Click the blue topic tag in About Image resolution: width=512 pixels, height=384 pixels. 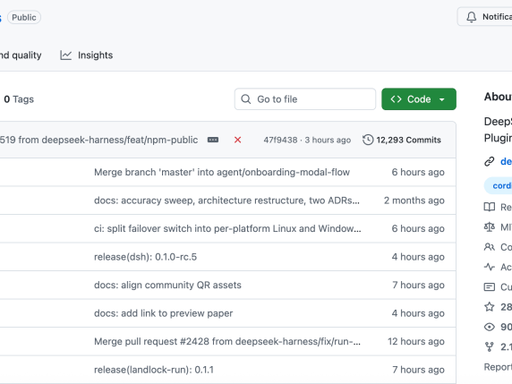pyautogui.click(x=498, y=186)
